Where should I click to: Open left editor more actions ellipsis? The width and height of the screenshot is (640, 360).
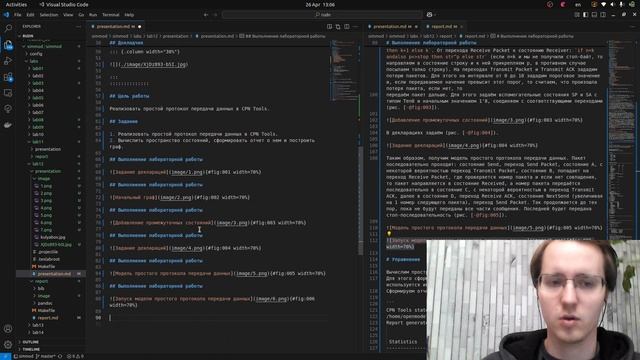355,27
